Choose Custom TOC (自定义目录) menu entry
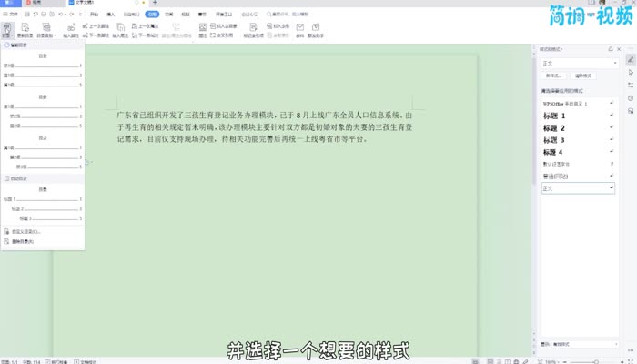 pos(22,232)
